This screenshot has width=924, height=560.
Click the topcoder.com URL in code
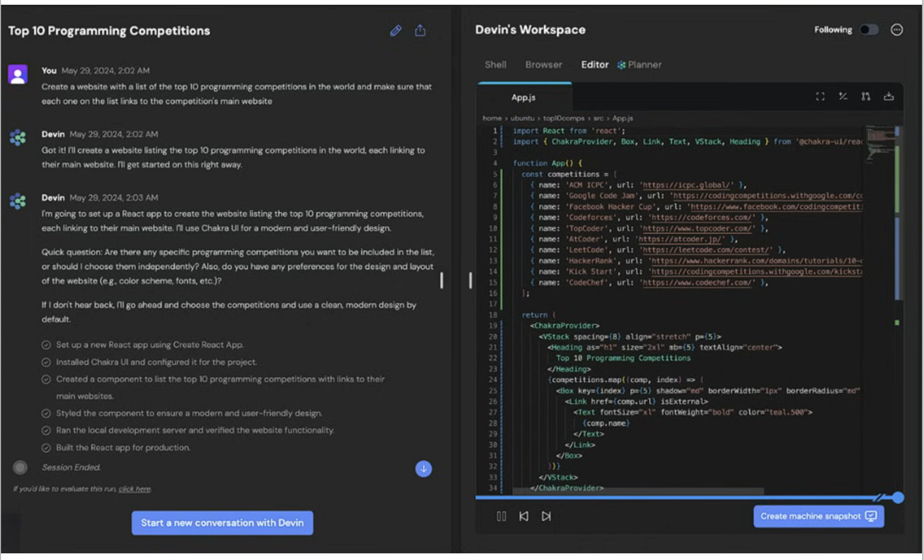[x=696, y=229]
